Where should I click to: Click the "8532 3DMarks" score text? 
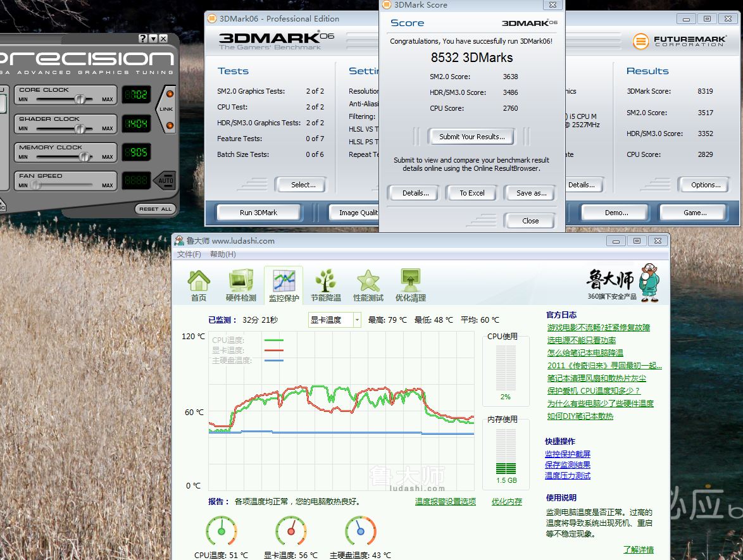[471, 58]
